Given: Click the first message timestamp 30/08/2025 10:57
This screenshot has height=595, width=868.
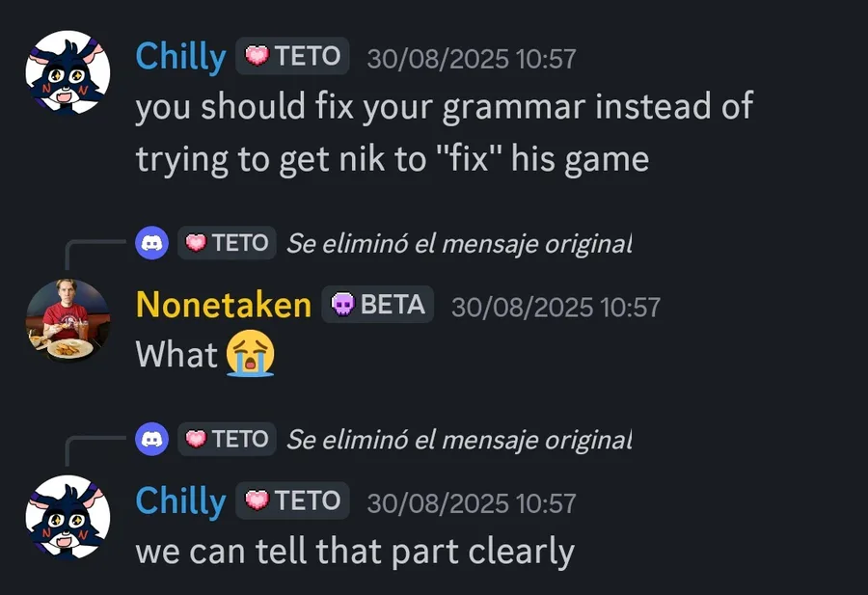Looking at the screenshot, I should click(x=471, y=59).
